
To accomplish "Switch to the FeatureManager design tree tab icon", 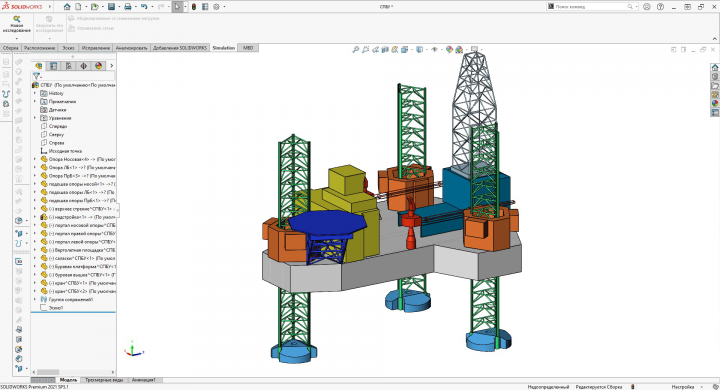I will tap(39, 66).
